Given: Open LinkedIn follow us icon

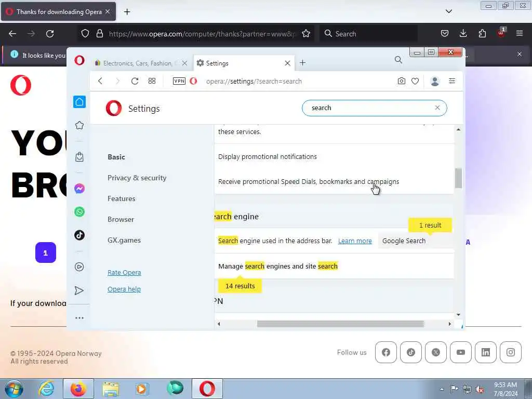Looking at the screenshot, I should click(486, 352).
